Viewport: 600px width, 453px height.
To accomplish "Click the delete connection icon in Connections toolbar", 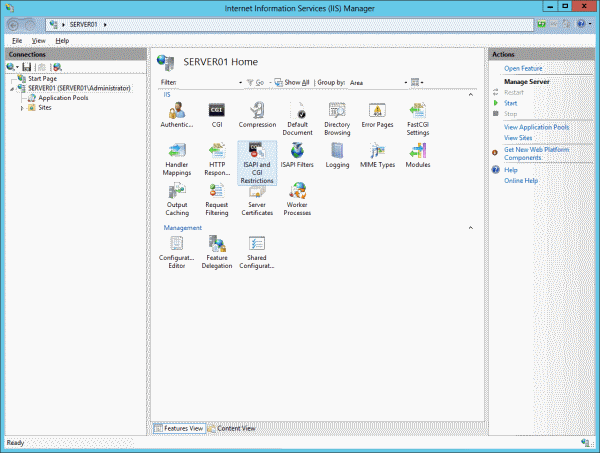I will [x=57, y=67].
